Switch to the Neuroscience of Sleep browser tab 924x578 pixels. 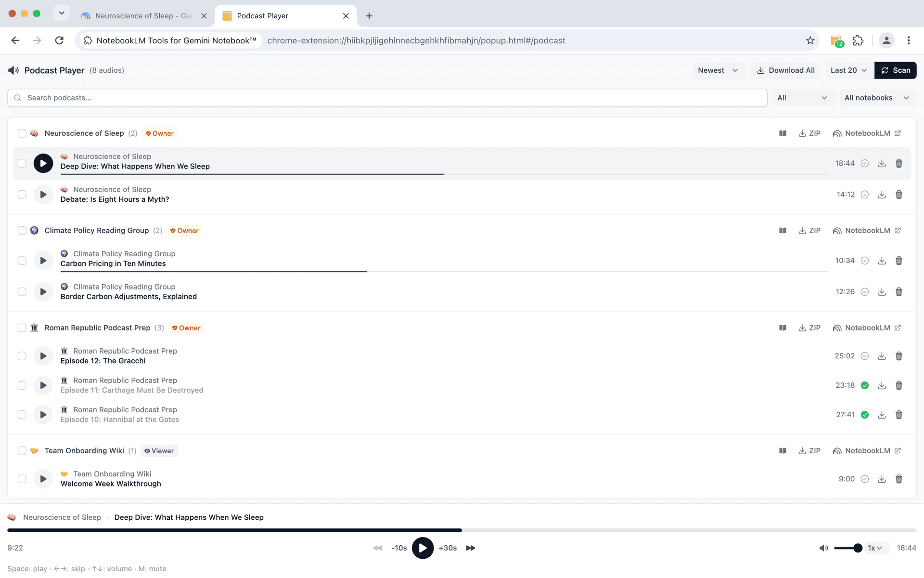click(143, 16)
